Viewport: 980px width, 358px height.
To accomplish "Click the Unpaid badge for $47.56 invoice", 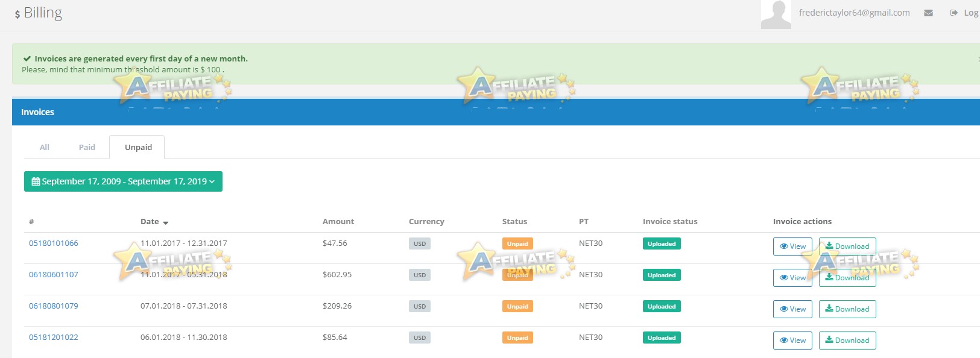I will click(x=517, y=244).
